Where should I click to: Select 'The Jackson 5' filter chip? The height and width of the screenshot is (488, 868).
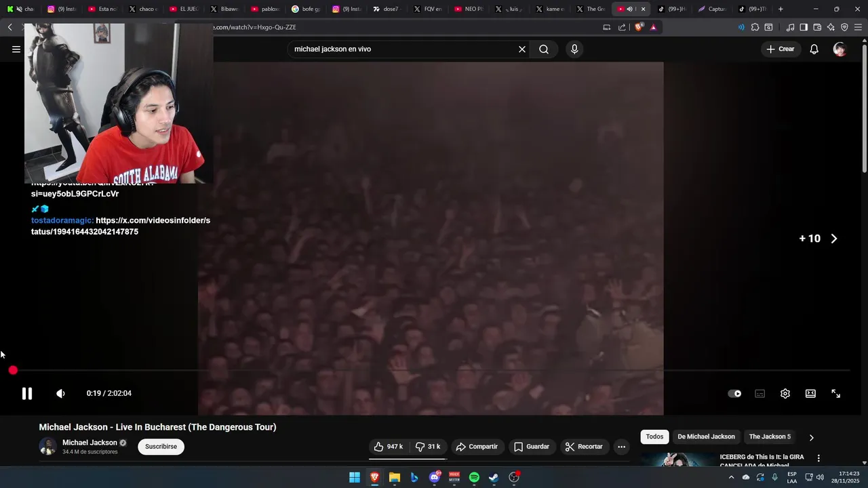(770, 436)
